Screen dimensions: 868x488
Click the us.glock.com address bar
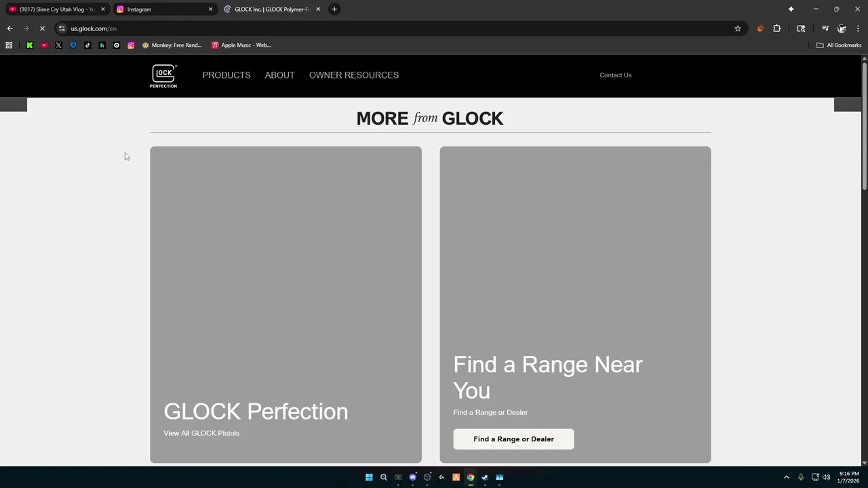click(x=400, y=28)
